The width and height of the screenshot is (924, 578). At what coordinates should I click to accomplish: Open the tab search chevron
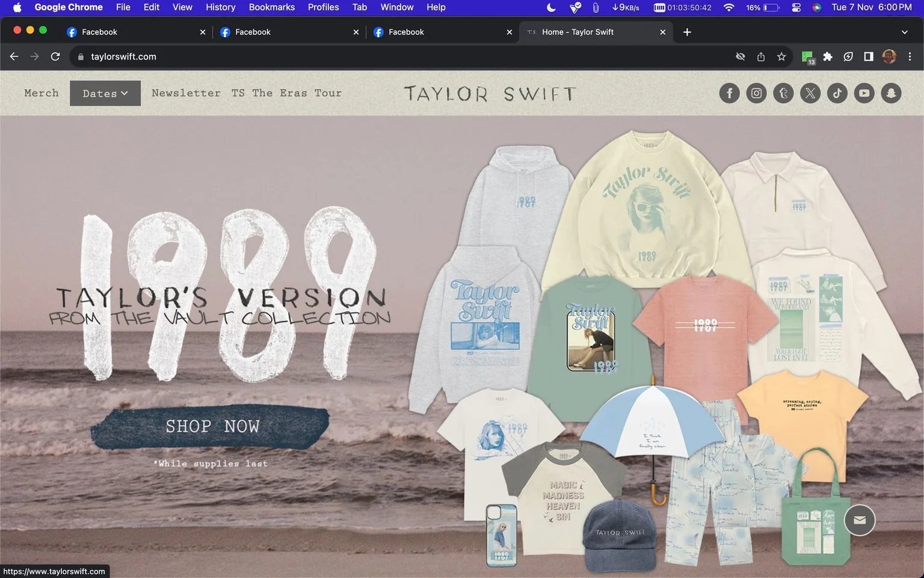[x=904, y=32]
